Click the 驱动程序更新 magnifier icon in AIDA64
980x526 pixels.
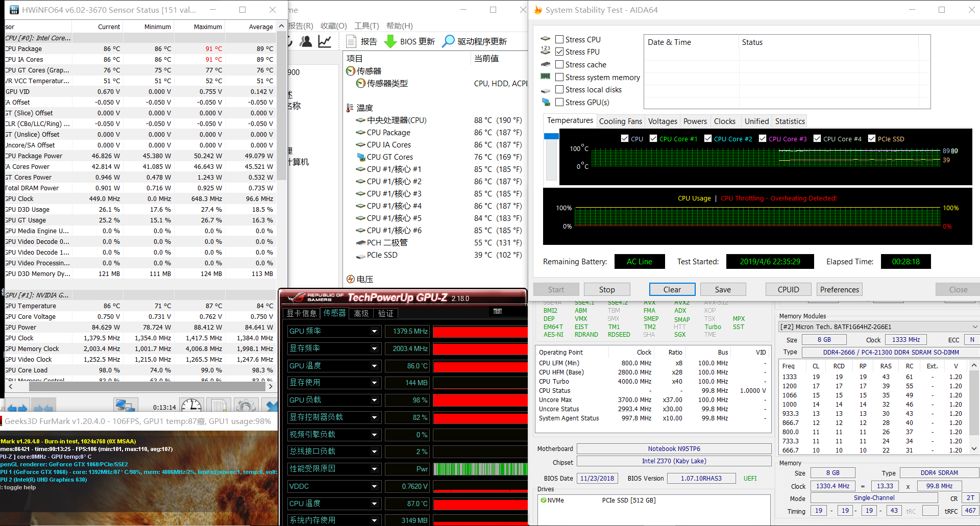pos(448,41)
